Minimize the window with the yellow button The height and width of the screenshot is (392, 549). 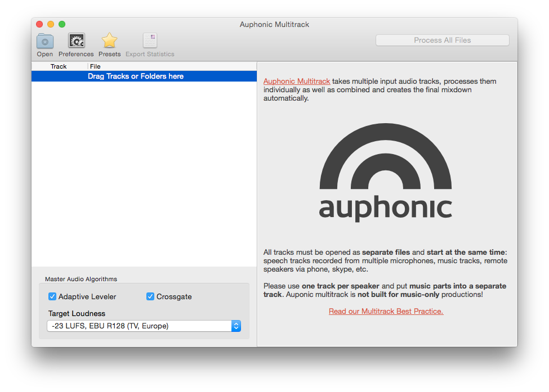[x=51, y=24]
